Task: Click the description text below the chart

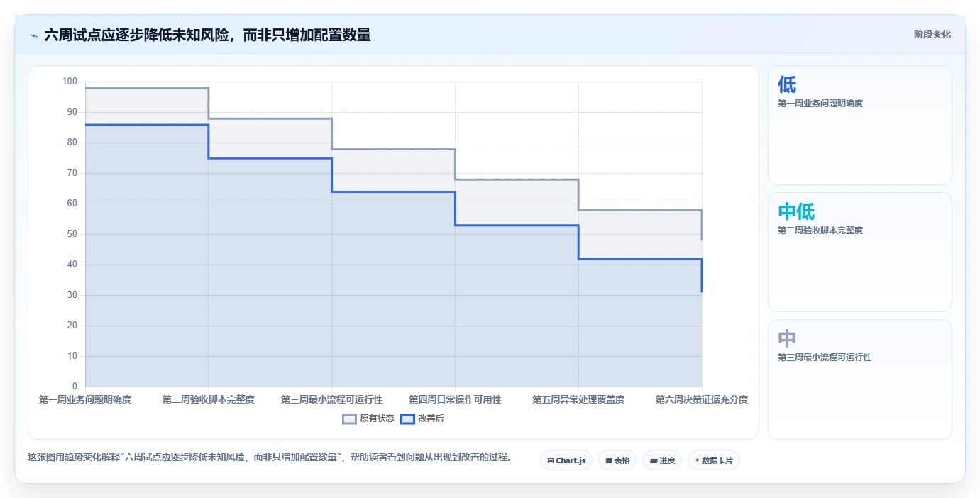Action: 270,457
